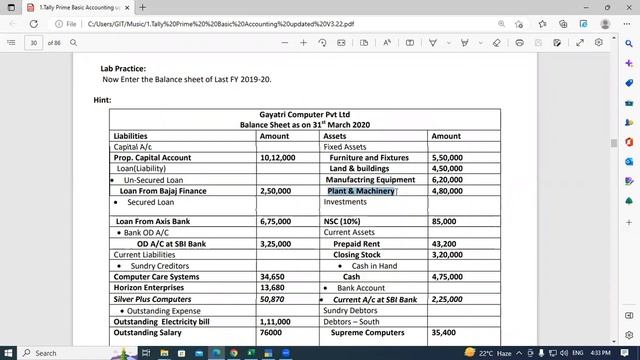Click the add text tool

[410, 42]
